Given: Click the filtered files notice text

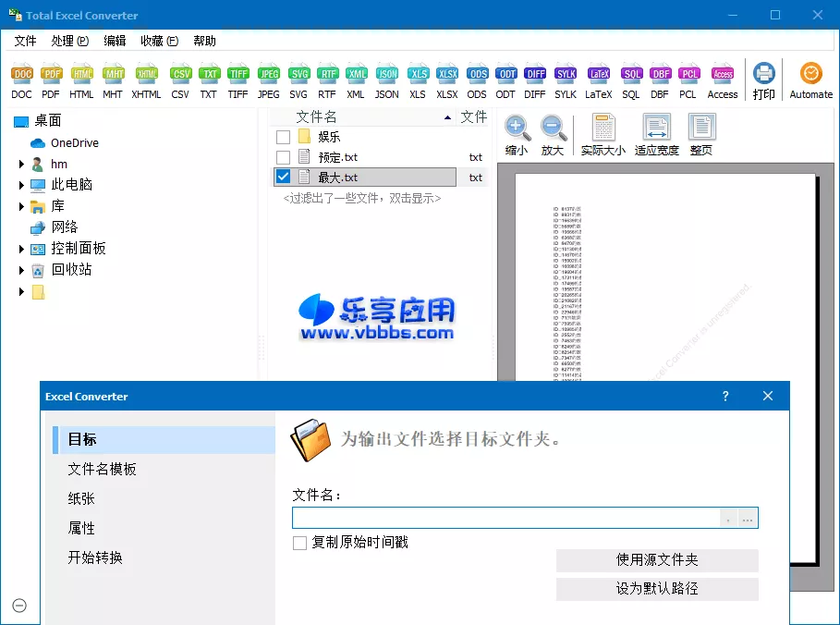Looking at the screenshot, I should 362,199.
